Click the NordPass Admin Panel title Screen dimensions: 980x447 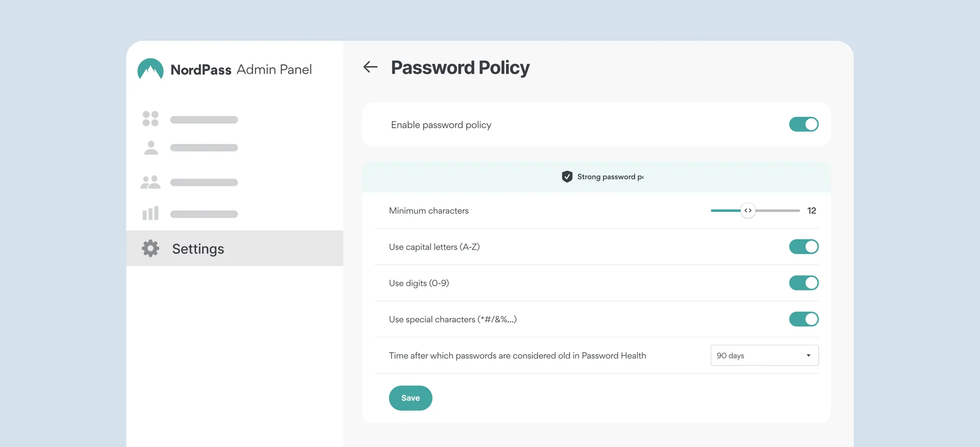pos(241,69)
